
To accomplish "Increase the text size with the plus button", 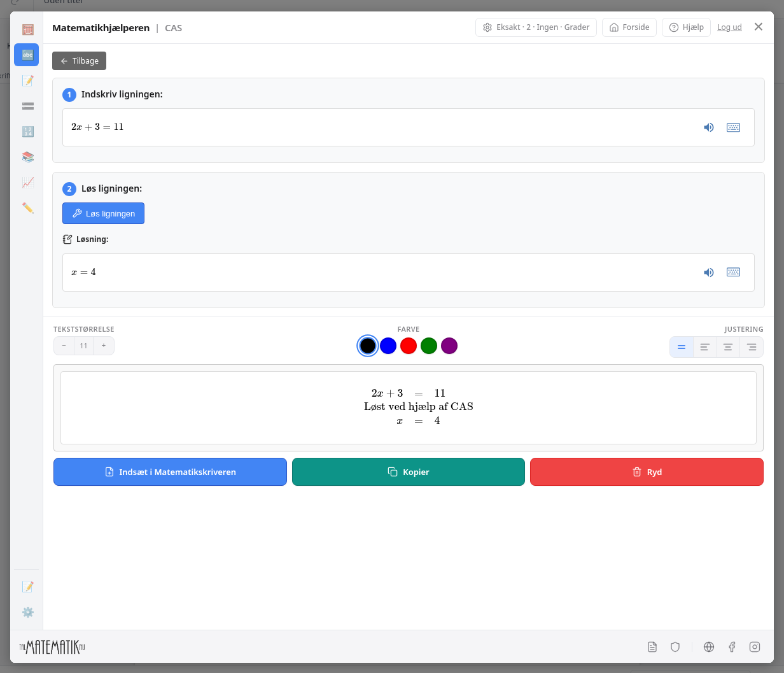I will click(104, 346).
